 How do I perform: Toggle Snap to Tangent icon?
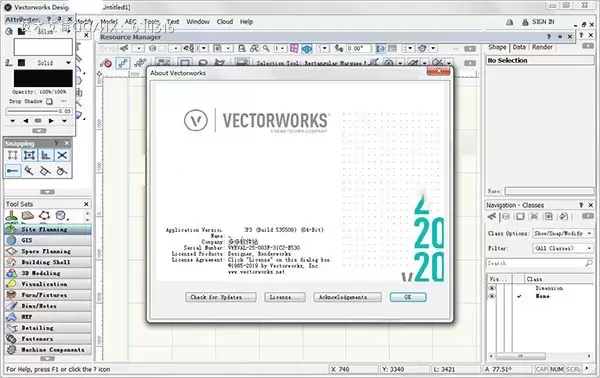click(62, 171)
